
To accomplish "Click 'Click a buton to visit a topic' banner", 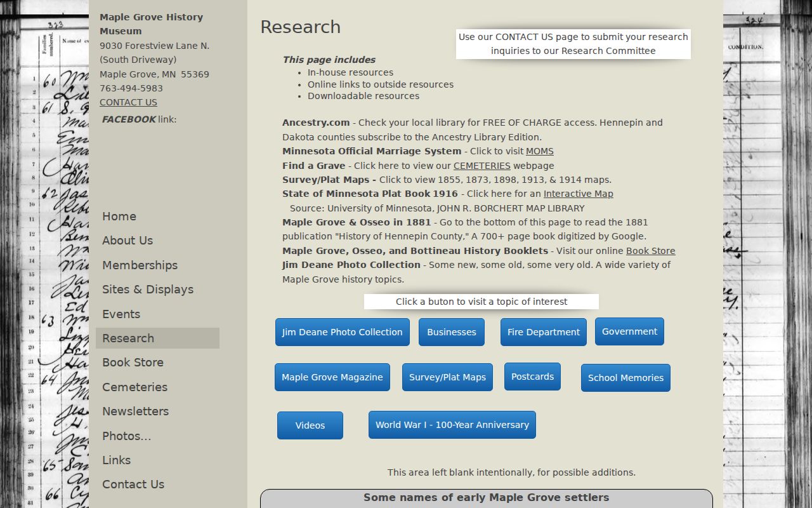I will point(481,302).
